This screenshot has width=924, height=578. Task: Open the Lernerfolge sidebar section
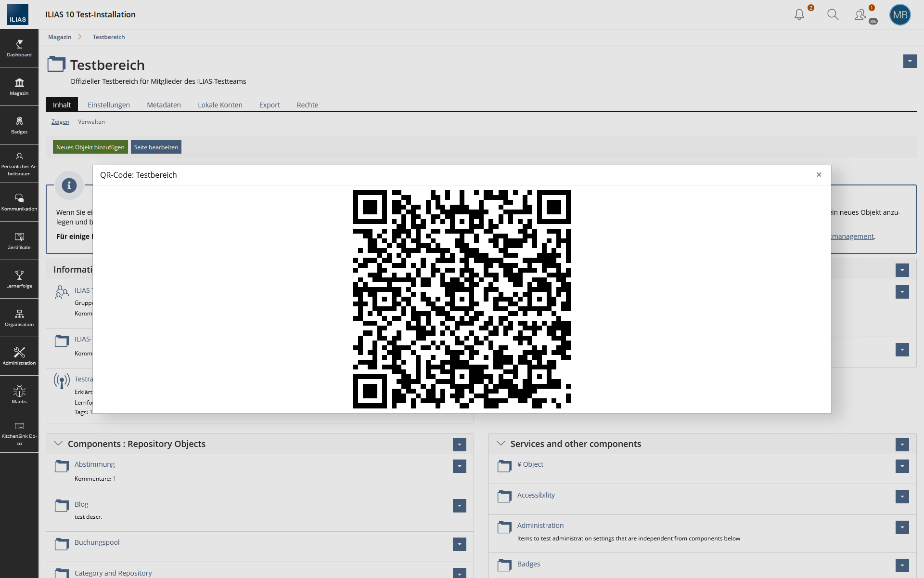tap(19, 278)
